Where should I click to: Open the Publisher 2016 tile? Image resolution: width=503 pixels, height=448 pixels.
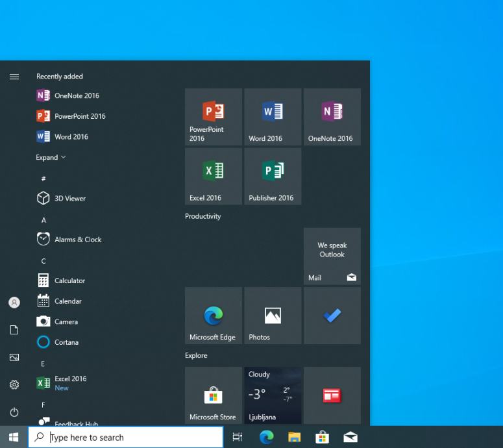click(x=273, y=176)
